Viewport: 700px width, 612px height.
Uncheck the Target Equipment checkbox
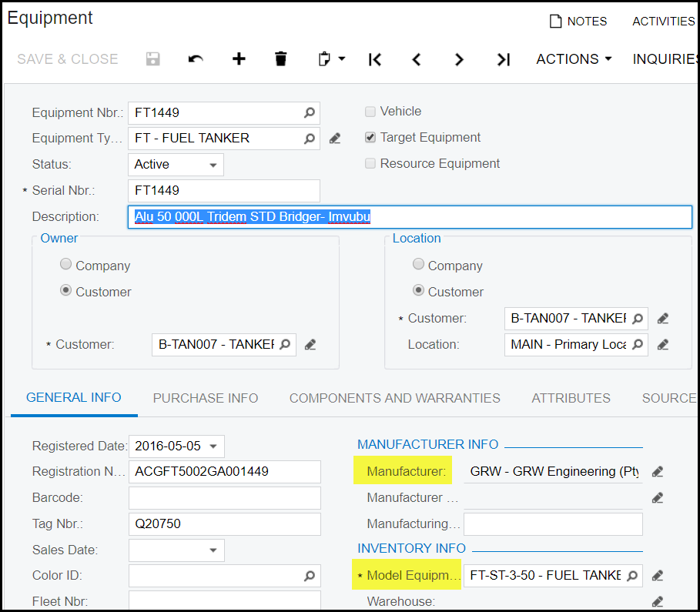[370, 138]
